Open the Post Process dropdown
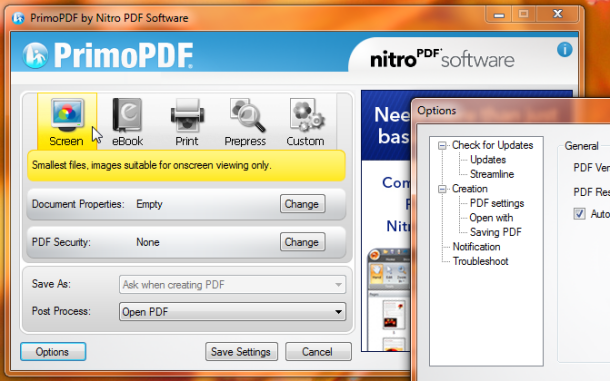 coord(232,312)
